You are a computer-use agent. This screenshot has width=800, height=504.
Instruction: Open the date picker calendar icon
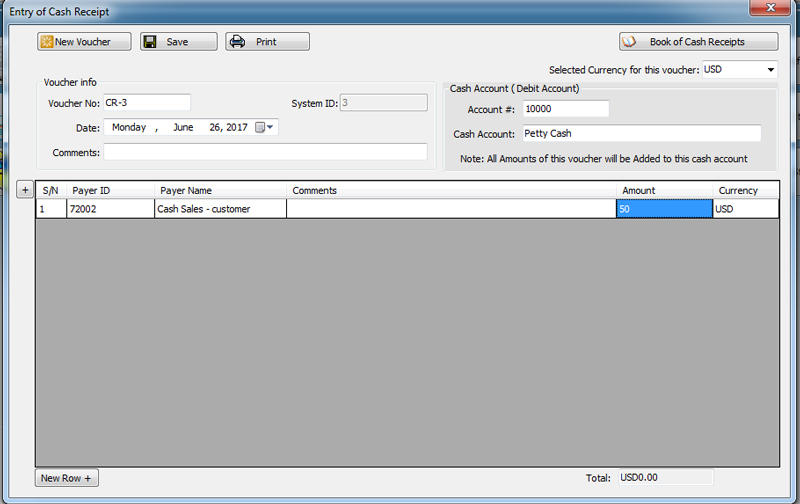coord(260,127)
